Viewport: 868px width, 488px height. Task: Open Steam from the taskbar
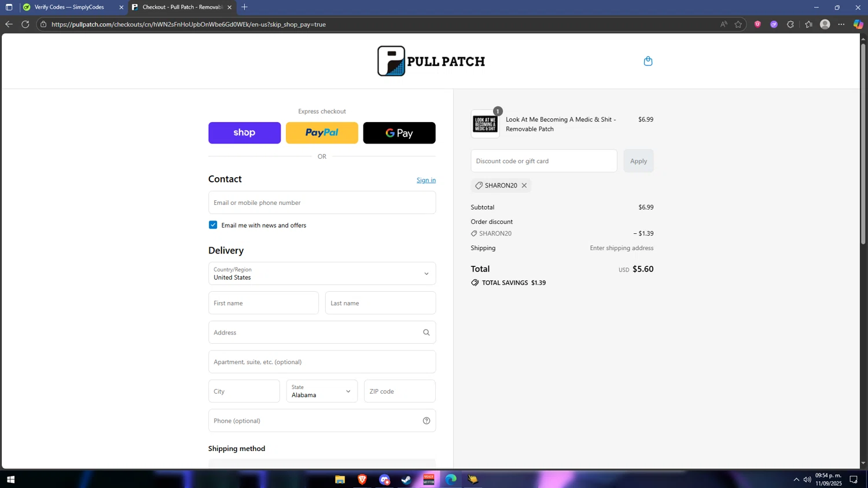coord(407,479)
